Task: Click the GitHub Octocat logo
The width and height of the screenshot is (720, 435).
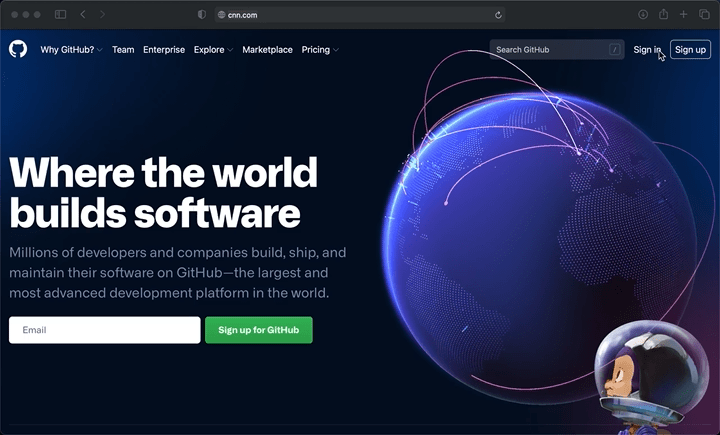Action: [18, 49]
